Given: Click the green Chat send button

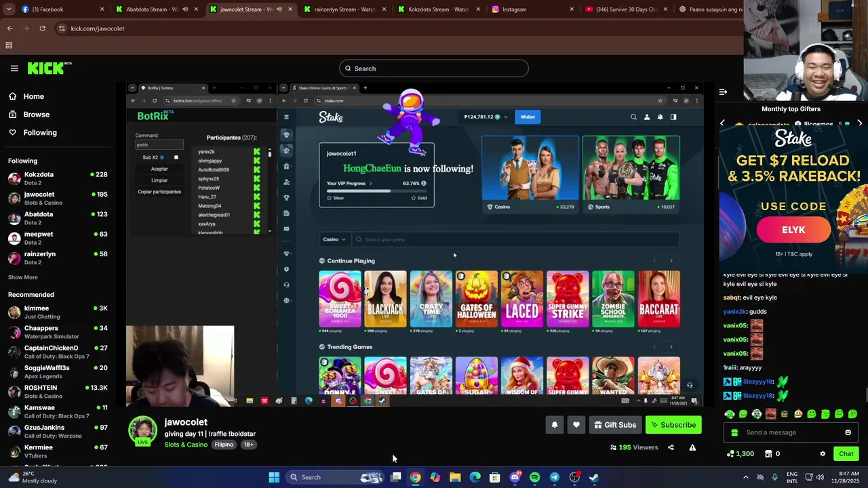Looking at the screenshot, I should click(846, 454).
